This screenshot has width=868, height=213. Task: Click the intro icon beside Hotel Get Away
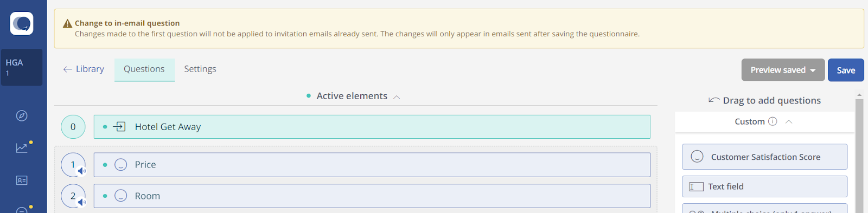[x=119, y=127]
